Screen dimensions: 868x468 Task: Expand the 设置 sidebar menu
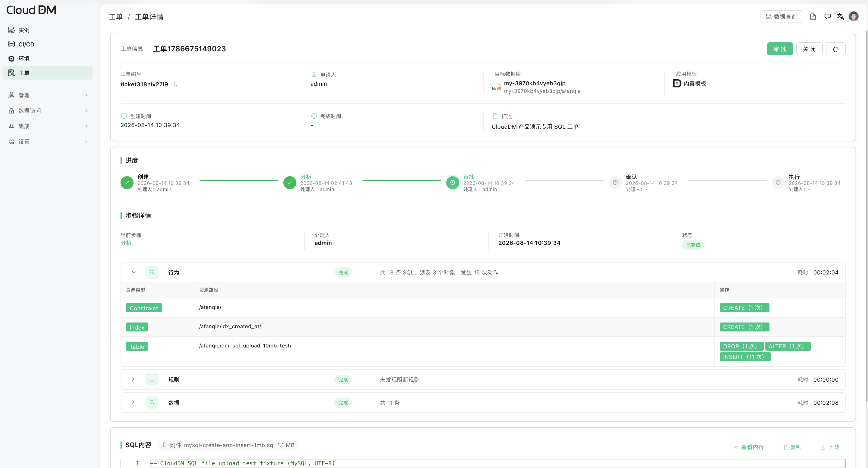tap(47, 141)
